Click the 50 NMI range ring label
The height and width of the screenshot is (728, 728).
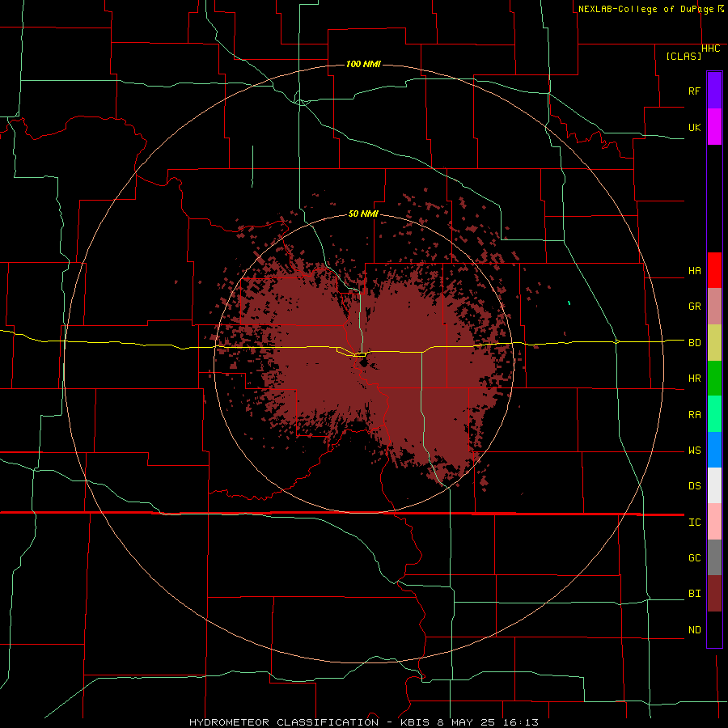click(363, 214)
